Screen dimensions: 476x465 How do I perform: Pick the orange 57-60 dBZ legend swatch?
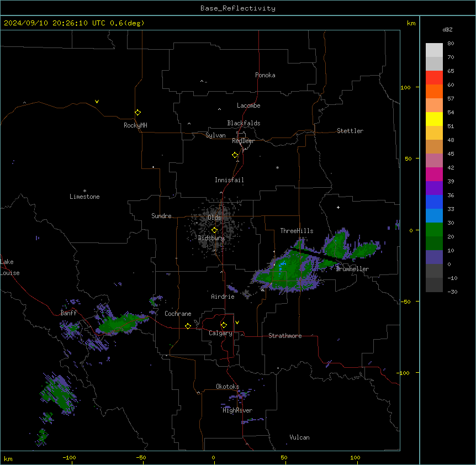tap(434, 91)
